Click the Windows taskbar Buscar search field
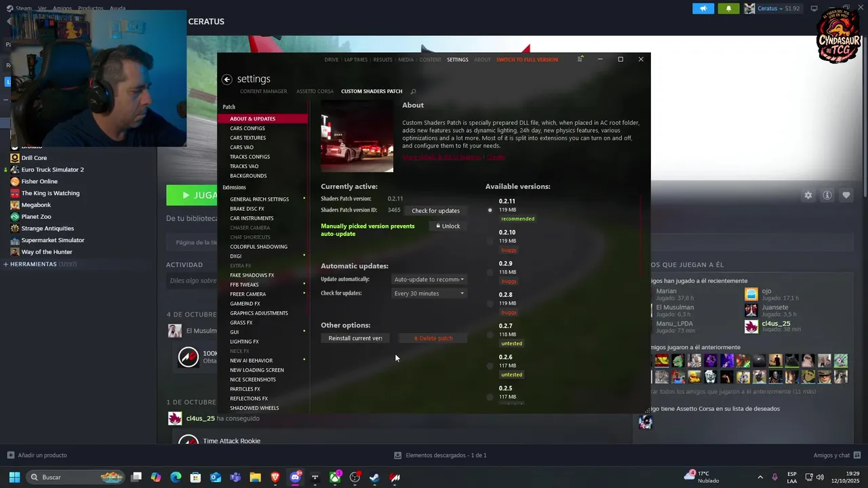The width and height of the screenshot is (868, 488). coord(75,477)
